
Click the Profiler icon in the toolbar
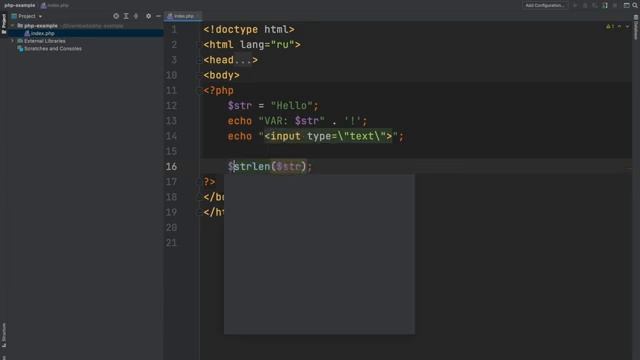click(605, 5)
